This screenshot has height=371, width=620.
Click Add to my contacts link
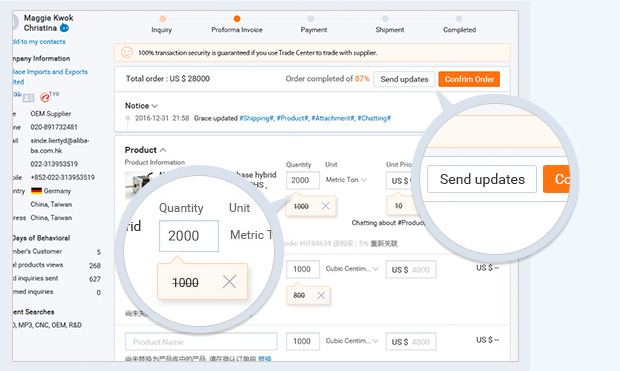click(x=39, y=42)
